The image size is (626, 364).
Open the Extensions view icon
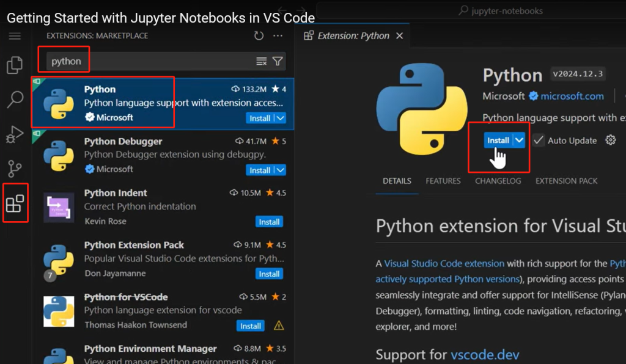click(15, 203)
